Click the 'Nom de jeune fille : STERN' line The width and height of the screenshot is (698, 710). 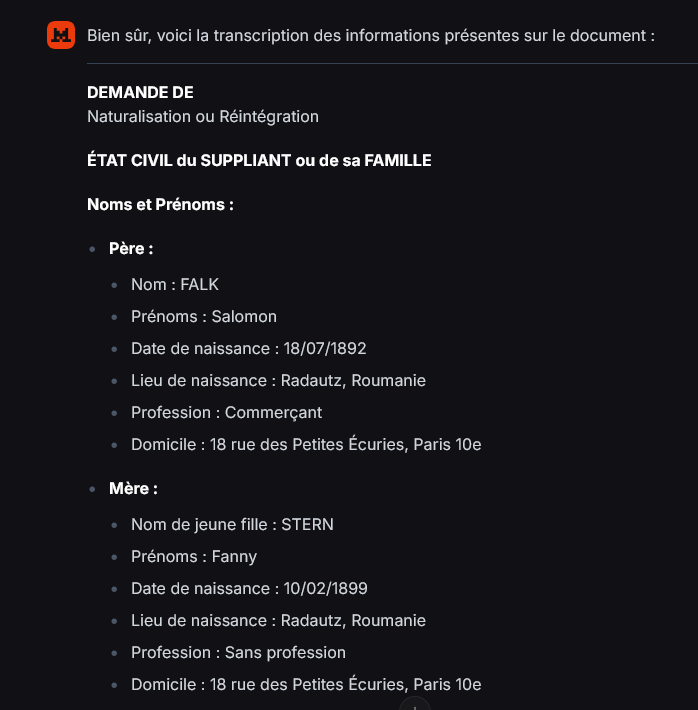(232, 524)
